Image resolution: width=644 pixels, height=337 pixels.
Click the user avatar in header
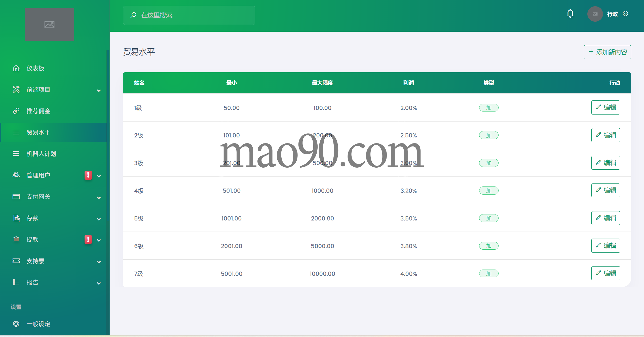[x=595, y=14]
